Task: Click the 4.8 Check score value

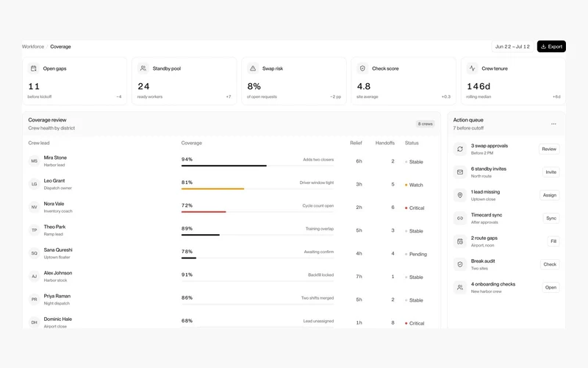Action: [364, 86]
